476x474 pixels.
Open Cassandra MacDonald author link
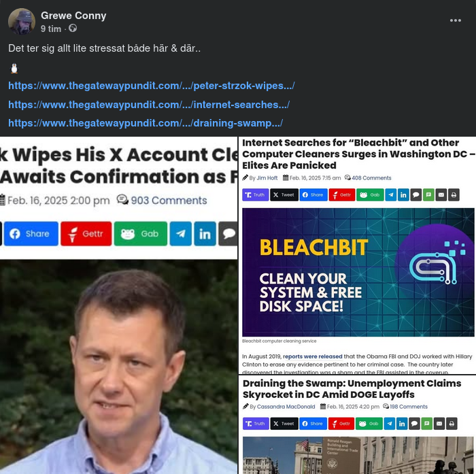point(286,407)
